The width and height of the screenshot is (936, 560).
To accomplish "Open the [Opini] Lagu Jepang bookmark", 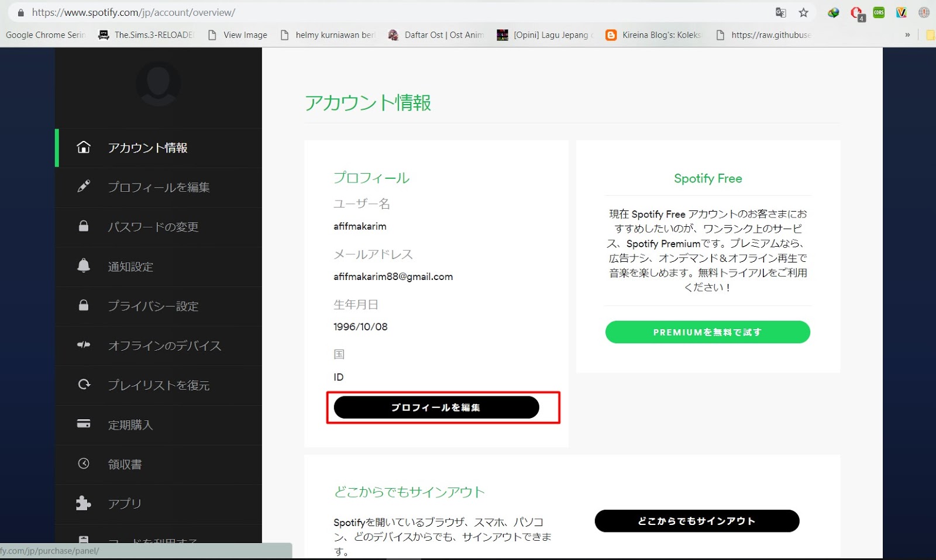I will coord(545,35).
